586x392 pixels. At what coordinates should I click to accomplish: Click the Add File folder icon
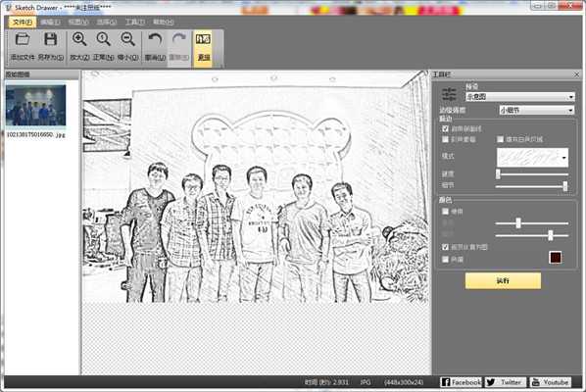coord(23,39)
